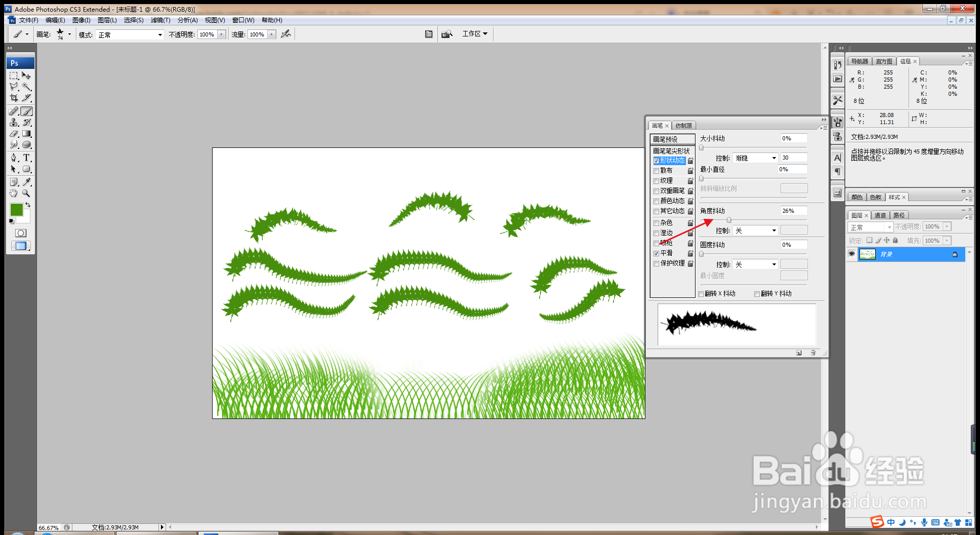Delete brush using trash icon
980x535 pixels.
click(x=813, y=353)
